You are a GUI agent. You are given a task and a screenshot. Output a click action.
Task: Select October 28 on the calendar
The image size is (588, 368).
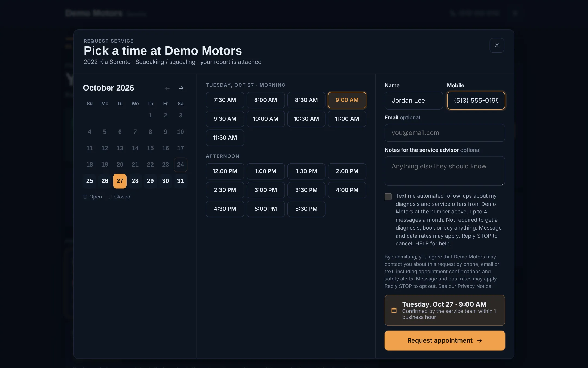tap(135, 181)
